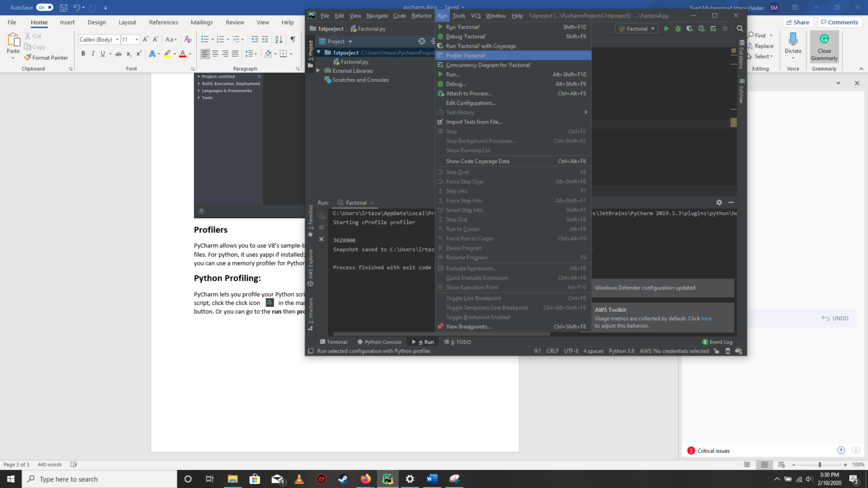Click locate target icon in Project panel header
The image size is (868, 488).
[422, 41]
